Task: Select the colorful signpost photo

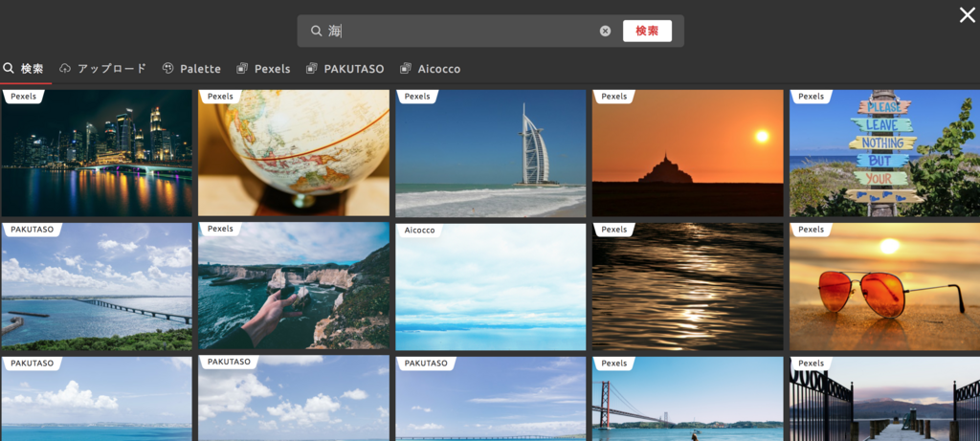Action: [x=884, y=153]
